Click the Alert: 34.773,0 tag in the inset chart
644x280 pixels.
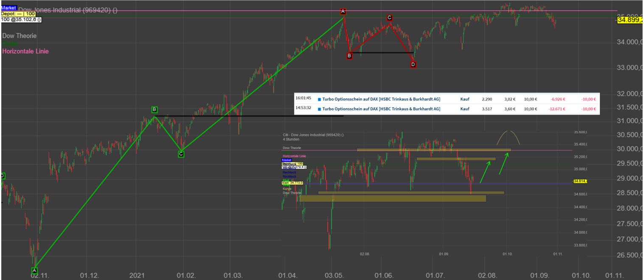click(x=292, y=183)
